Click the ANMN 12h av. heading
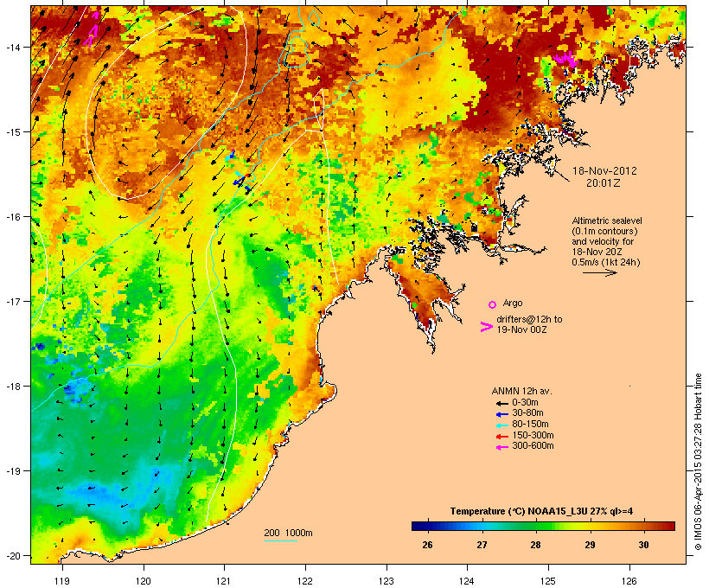709x588 pixels. click(521, 391)
